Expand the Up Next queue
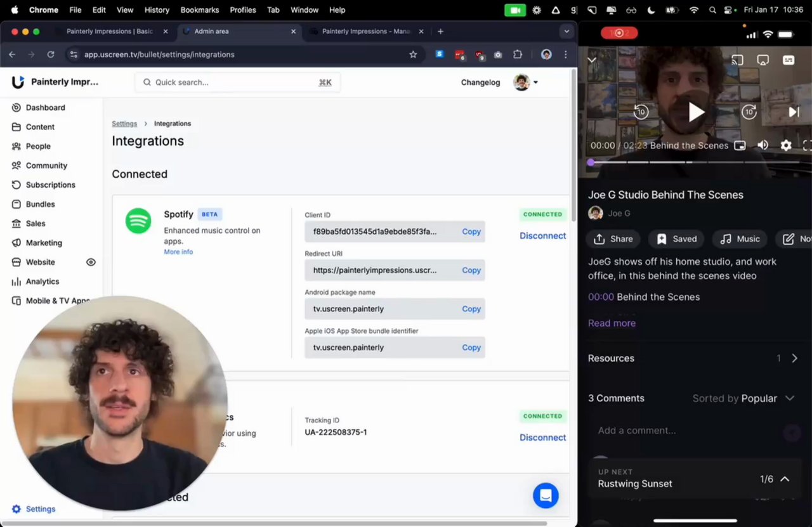This screenshot has width=812, height=527. pyautogui.click(x=785, y=479)
